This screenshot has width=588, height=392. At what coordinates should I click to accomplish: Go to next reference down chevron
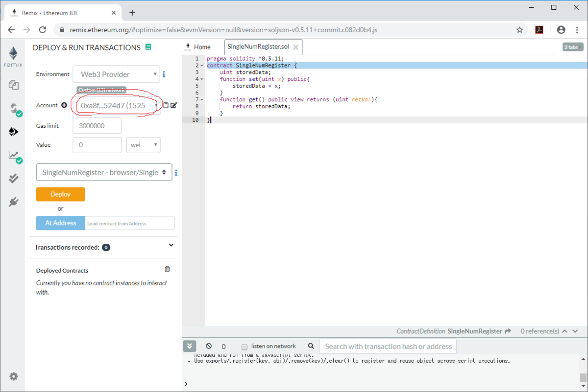[x=575, y=331]
